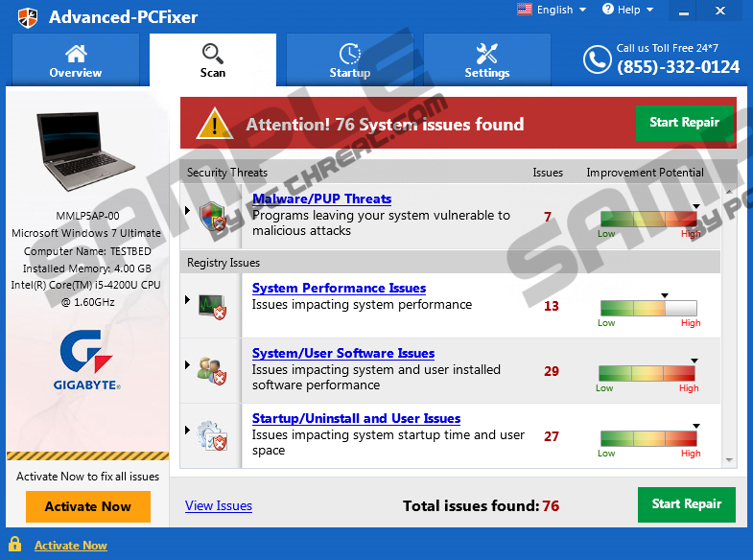This screenshot has height=560, width=753.
Task: Open the Startup tab
Action: coord(349,60)
